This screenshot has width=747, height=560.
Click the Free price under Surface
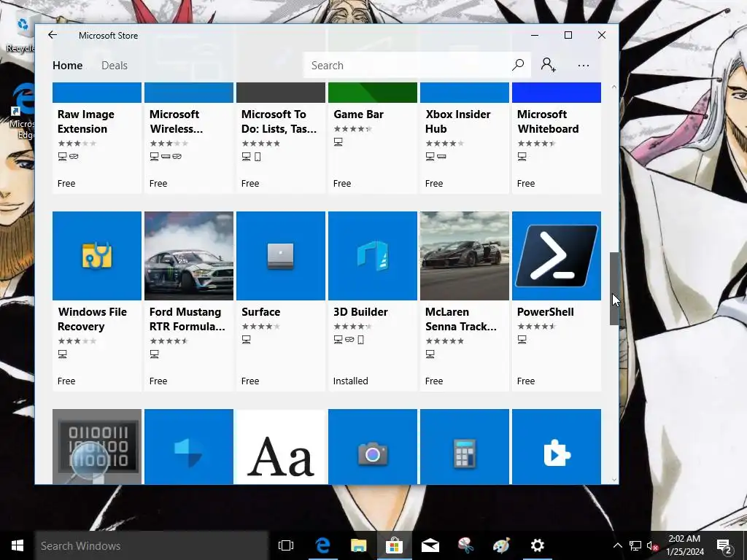pyautogui.click(x=249, y=381)
